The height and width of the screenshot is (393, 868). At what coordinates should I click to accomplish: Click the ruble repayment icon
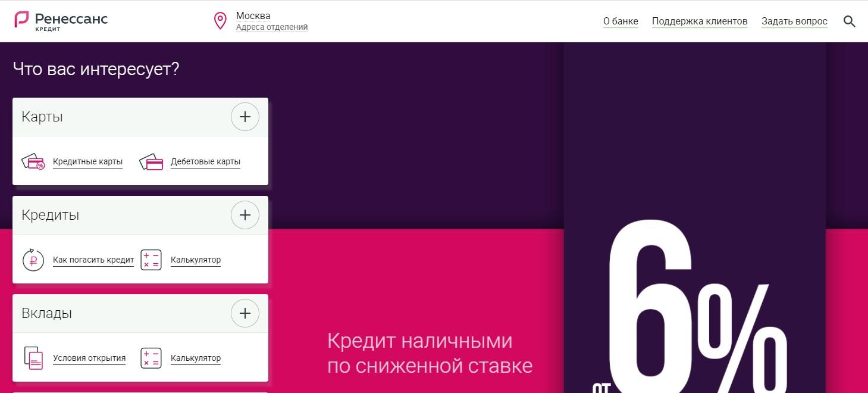coord(33,259)
